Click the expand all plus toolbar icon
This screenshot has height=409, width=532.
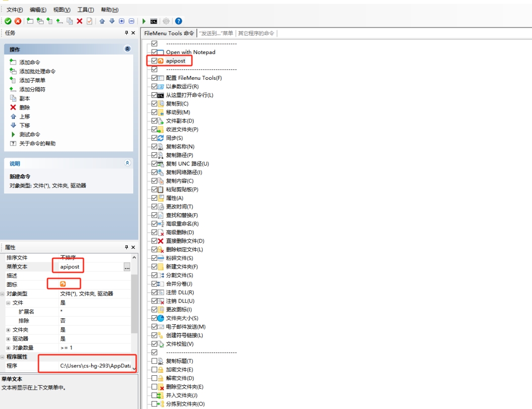(x=121, y=21)
